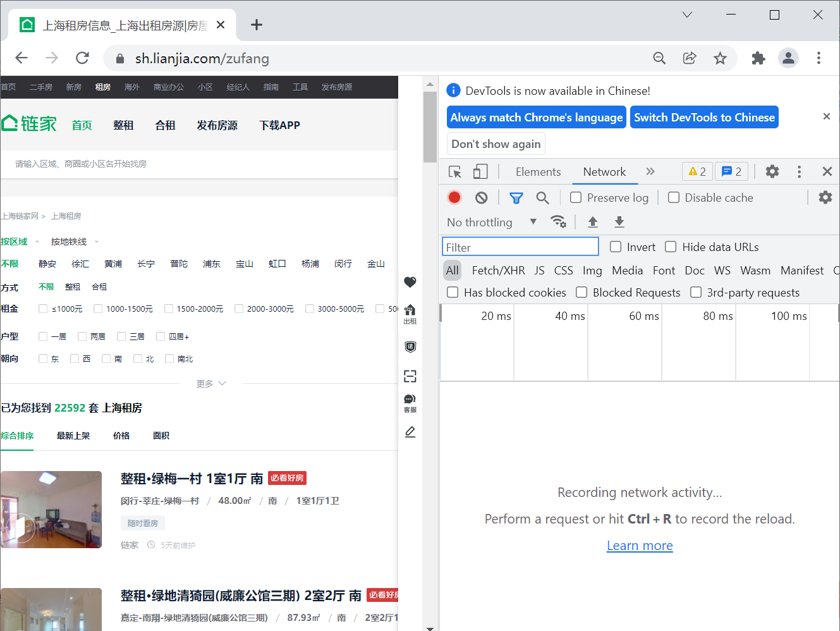
Task: Select the Network tab in DevTools
Action: 604,171
